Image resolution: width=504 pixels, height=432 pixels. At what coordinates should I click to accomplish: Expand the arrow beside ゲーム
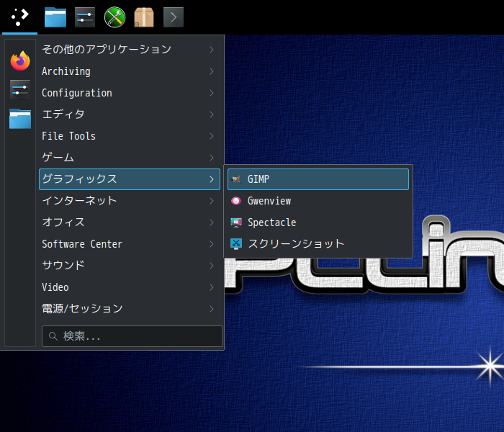[212, 158]
